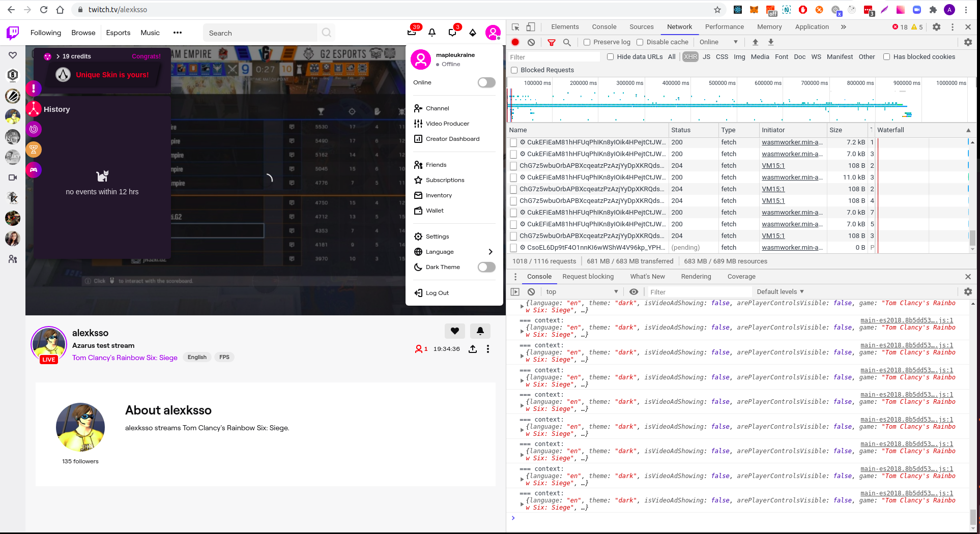The image size is (980, 534).
Task: Click Log Out in the account menu
Action: point(437,292)
